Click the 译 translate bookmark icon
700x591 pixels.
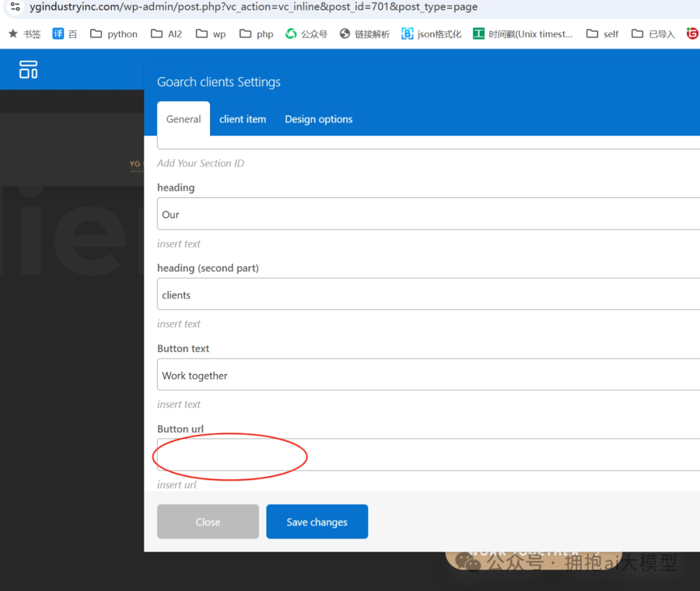pos(58,33)
